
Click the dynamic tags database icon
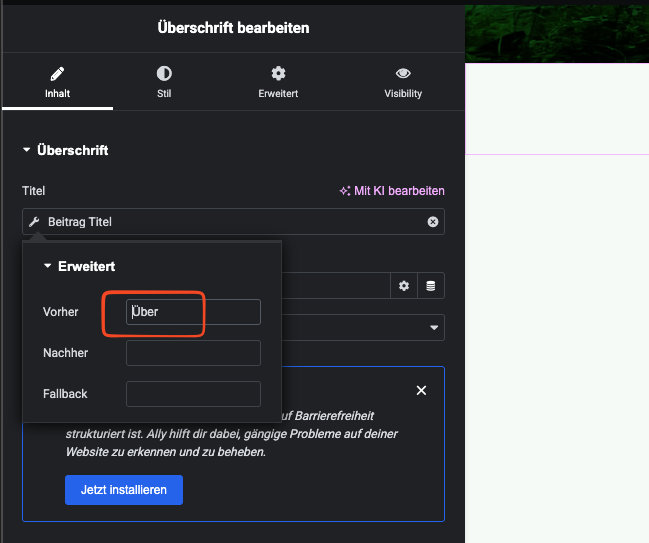(x=431, y=286)
